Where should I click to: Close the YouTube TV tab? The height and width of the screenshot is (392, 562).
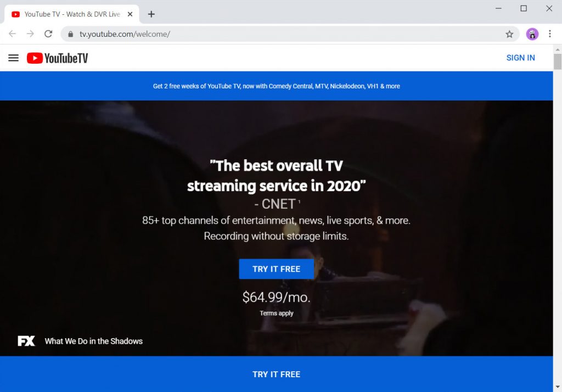click(130, 14)
